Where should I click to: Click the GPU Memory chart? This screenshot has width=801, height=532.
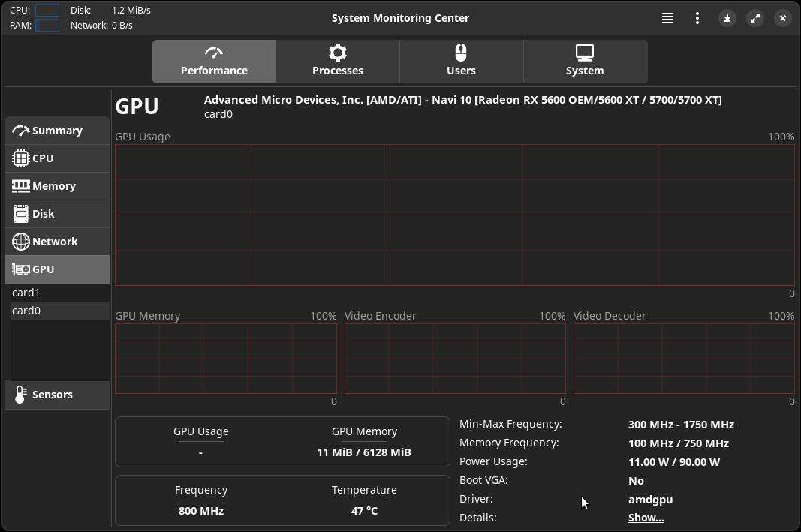click(x=226, y=359)
